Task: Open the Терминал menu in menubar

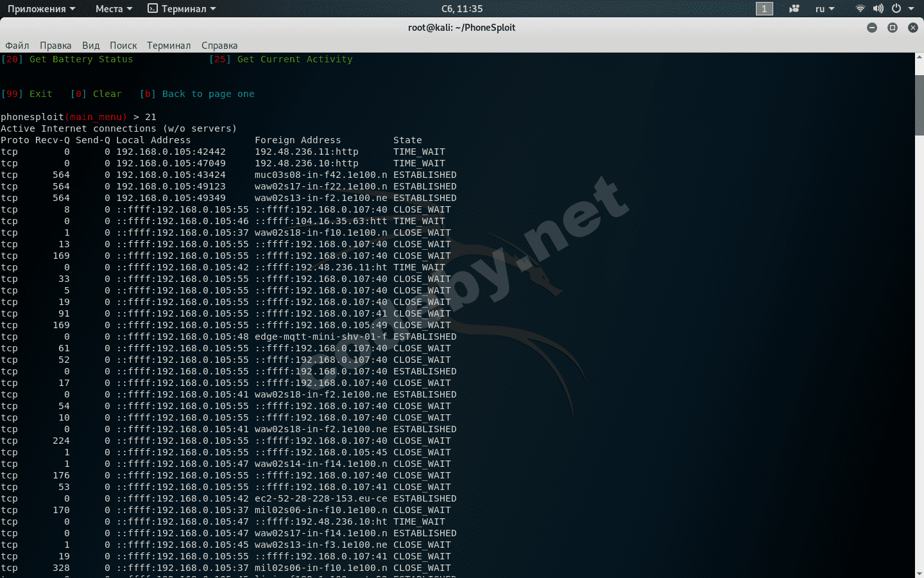Action: 169,45
